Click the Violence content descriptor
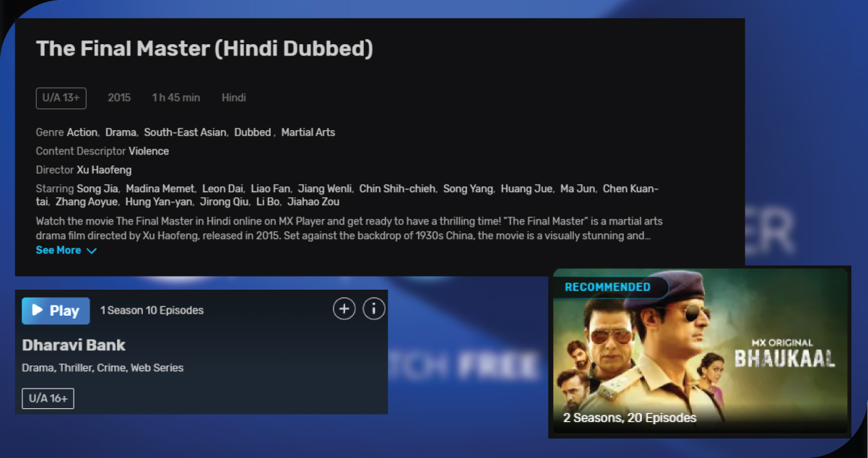The height and width of the screenshot is (458, 868). pyautogui.click(x=149, y=151)
